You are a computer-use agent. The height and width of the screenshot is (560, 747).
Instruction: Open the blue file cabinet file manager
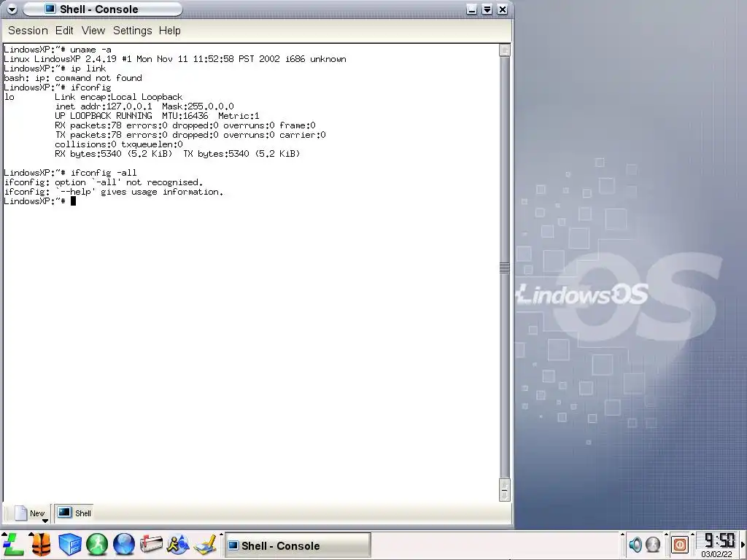69,544
